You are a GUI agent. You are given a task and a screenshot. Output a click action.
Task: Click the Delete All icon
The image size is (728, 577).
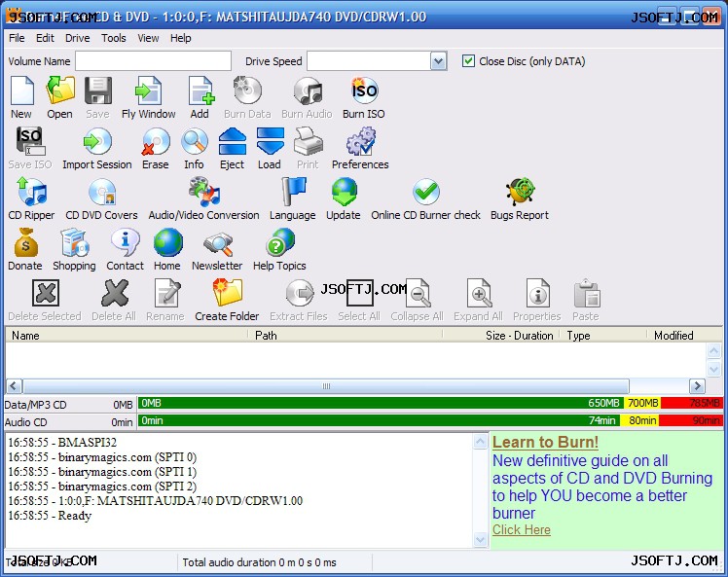[115, 293]
